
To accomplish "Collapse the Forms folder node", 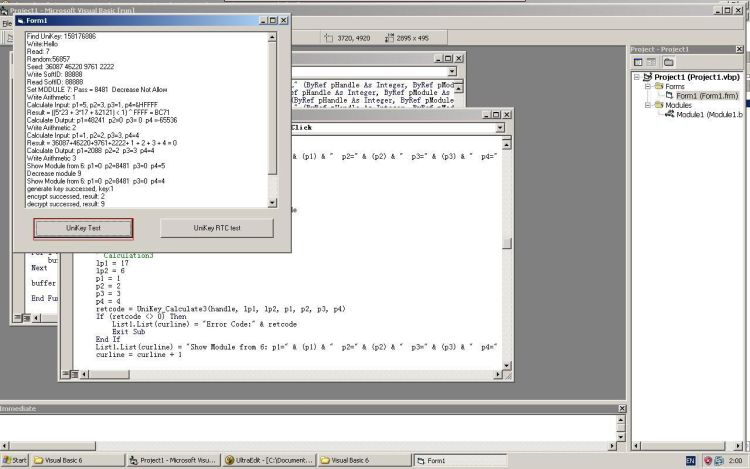I will point(647,87).
